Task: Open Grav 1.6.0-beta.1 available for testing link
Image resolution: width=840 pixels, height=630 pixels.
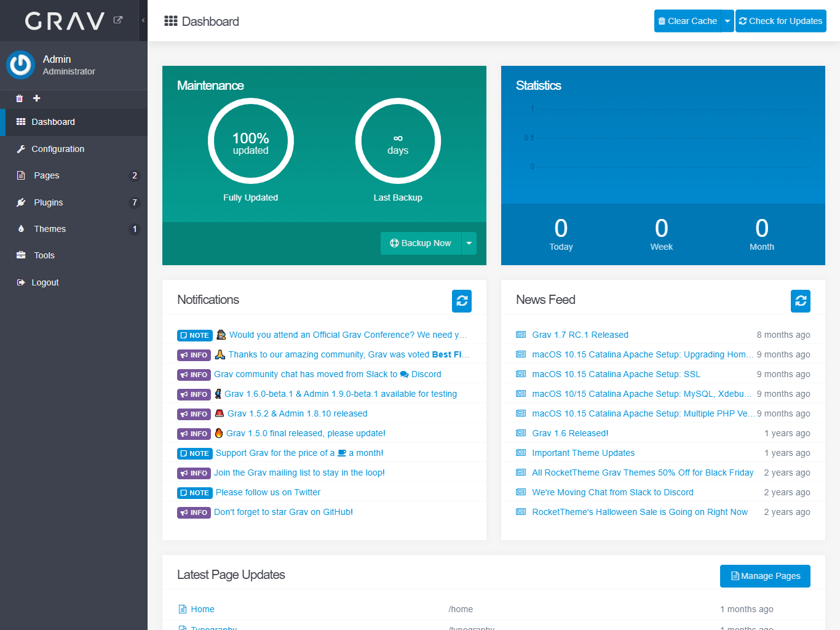Action: click(x=341, y=394)
